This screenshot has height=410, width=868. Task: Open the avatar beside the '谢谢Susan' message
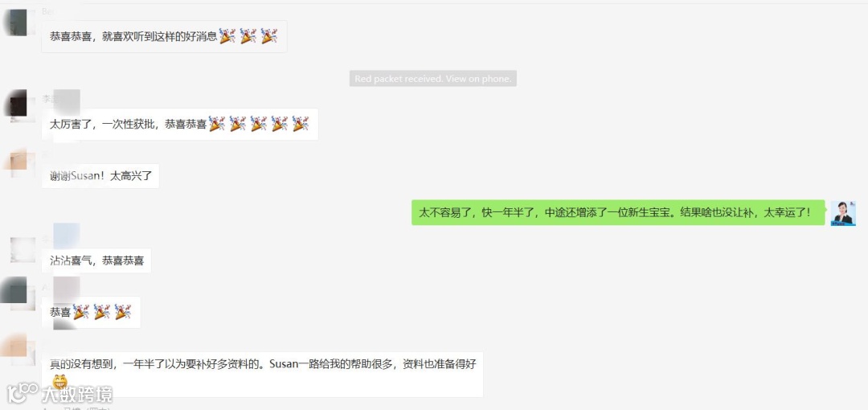pyautogui.click(x=15, y=160)
